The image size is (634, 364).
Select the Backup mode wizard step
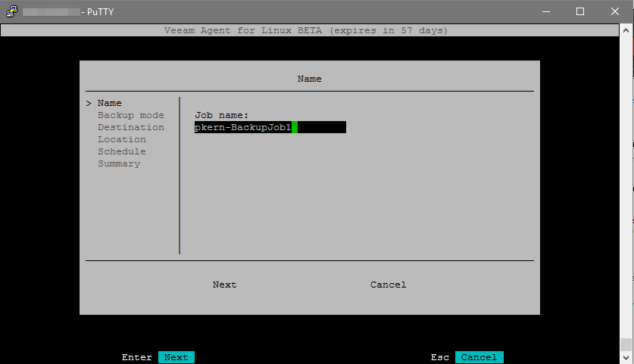point(130,115)
